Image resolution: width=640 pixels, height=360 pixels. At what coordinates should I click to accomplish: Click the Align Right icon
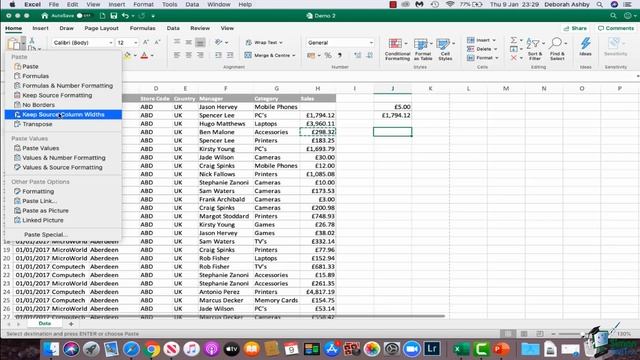200,55
